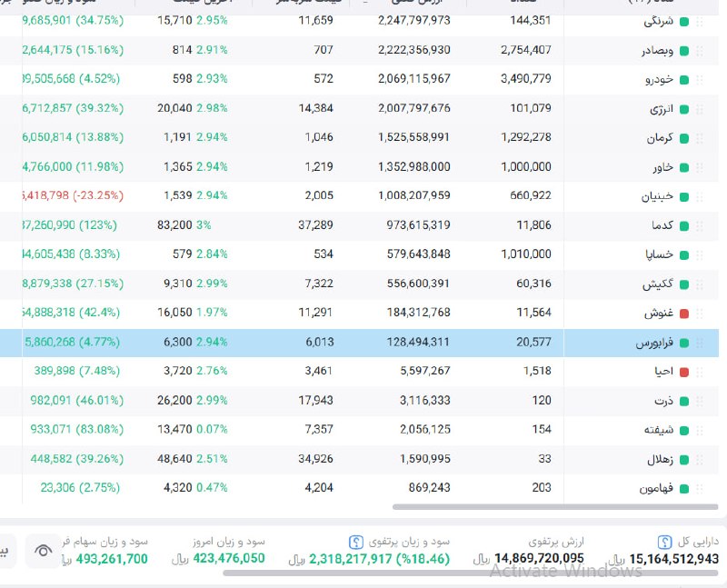Select the کدما symbol name
Image resolution: width=727 pixels, height=588 pixels.
(662, 225)
